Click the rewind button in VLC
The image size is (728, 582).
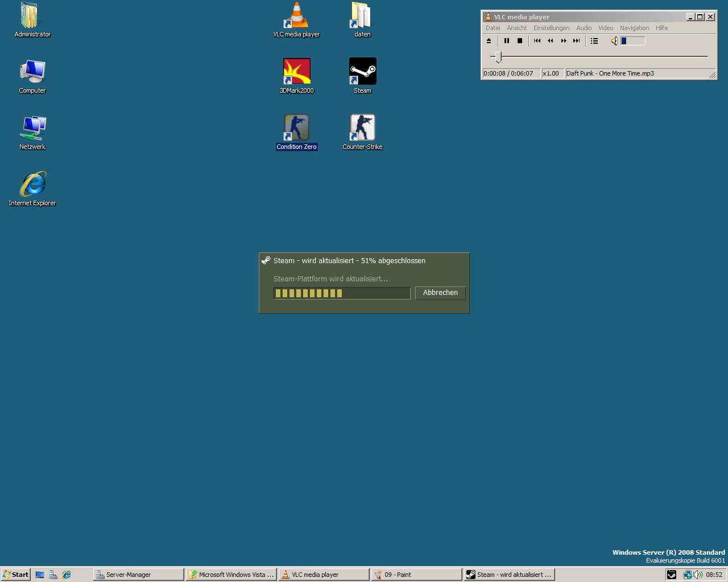(x=550, y=41)
